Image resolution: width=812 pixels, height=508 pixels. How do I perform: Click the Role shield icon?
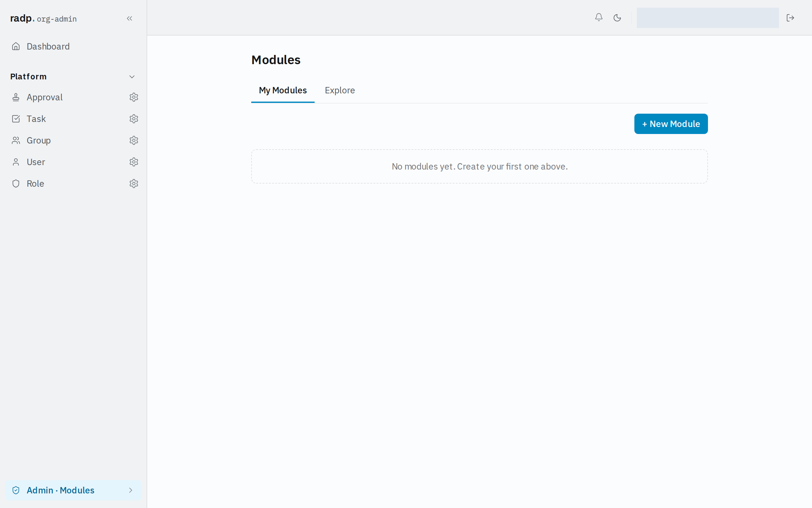click(x=16, y=184)
